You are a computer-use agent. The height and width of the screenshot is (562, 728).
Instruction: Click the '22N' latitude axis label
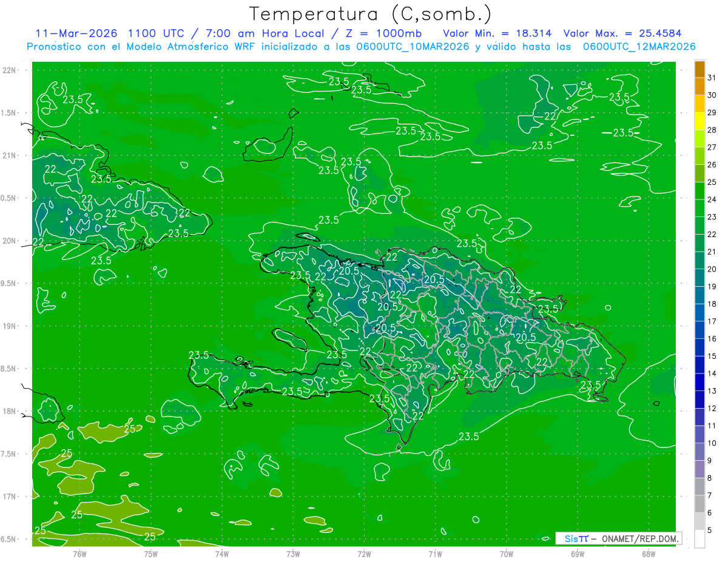point(10,70)
